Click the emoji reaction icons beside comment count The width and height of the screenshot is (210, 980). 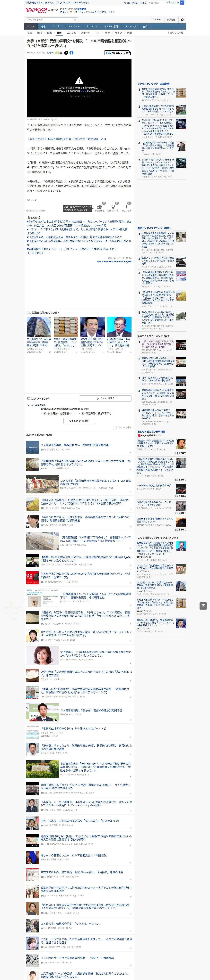[59, 53]
